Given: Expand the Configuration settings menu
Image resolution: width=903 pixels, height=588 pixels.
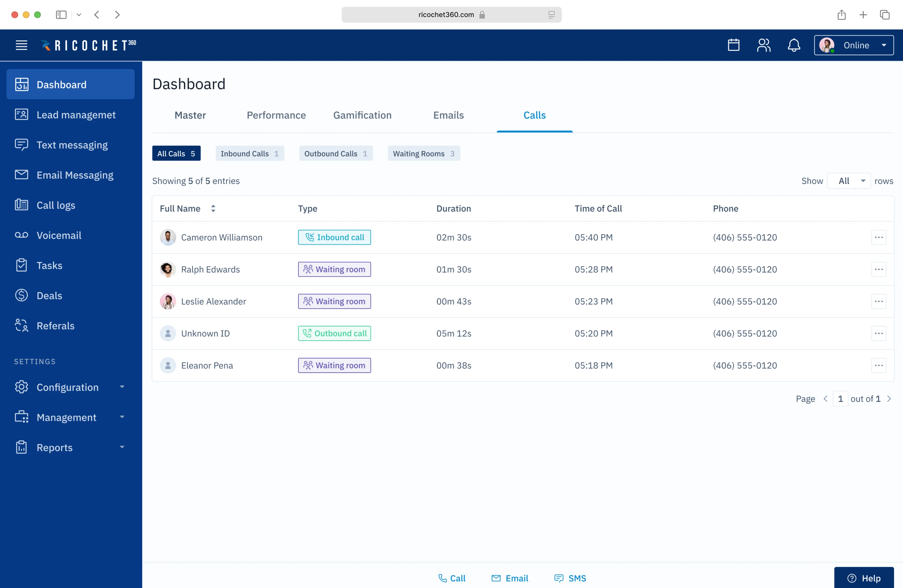Looking at the screenshot, I should pos(70,387).
